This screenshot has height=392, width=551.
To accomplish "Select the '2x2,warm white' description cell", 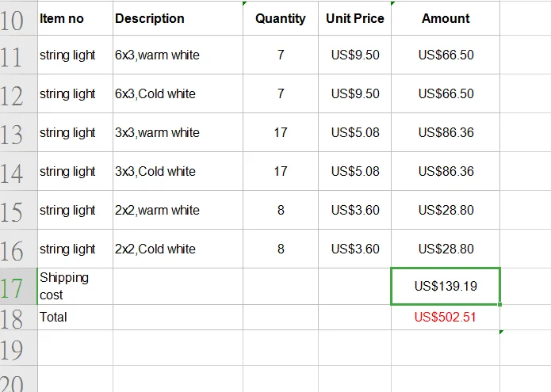I will (x=178, y=210).
